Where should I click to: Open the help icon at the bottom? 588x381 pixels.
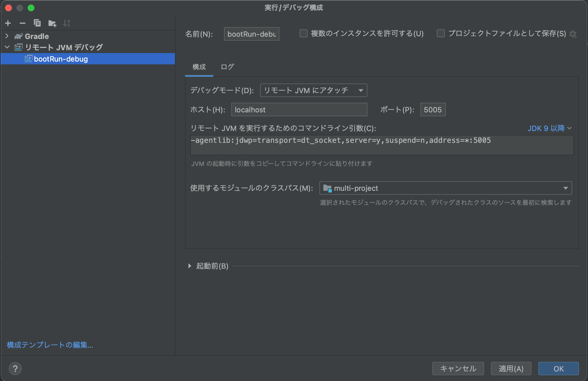pos(15,369)
